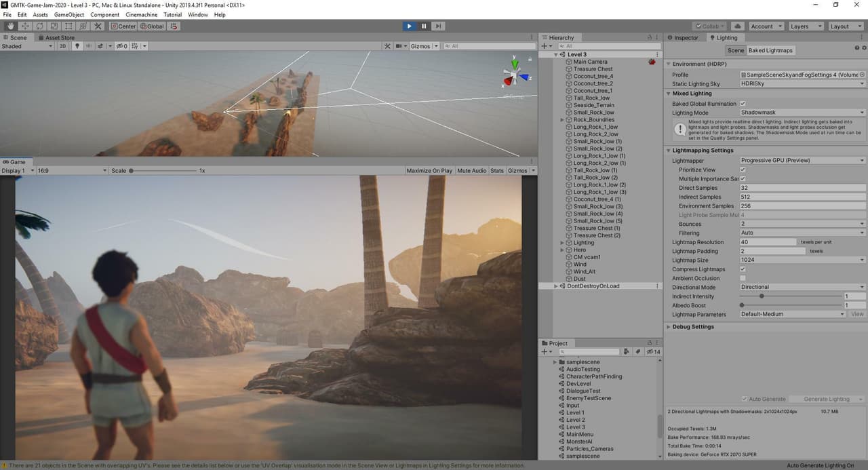
Task: Click the Step frame button
Action: point(439,26)
